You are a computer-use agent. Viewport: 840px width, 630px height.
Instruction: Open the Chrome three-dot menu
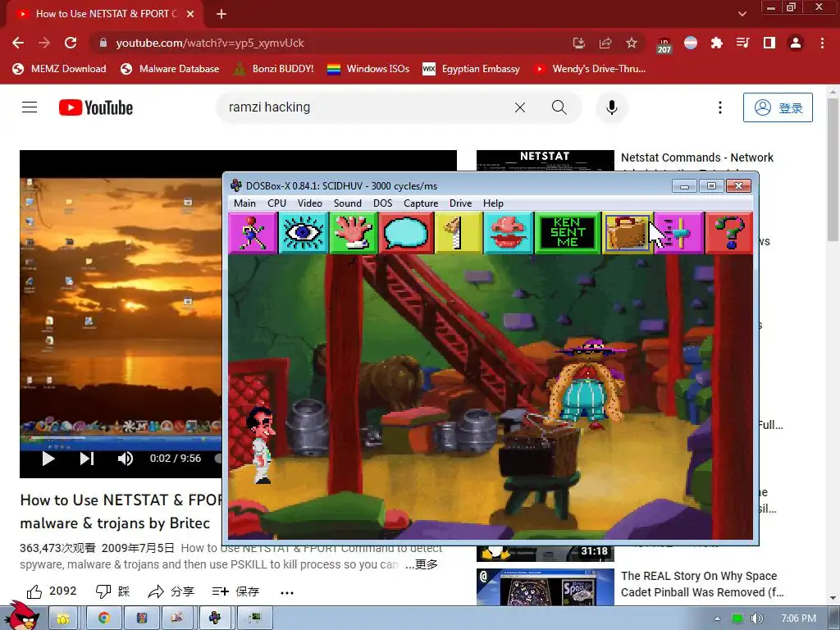pos(822,43)
